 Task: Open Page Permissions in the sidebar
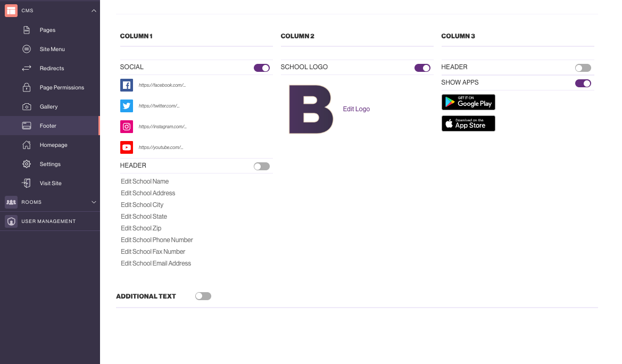pos(62,88)
